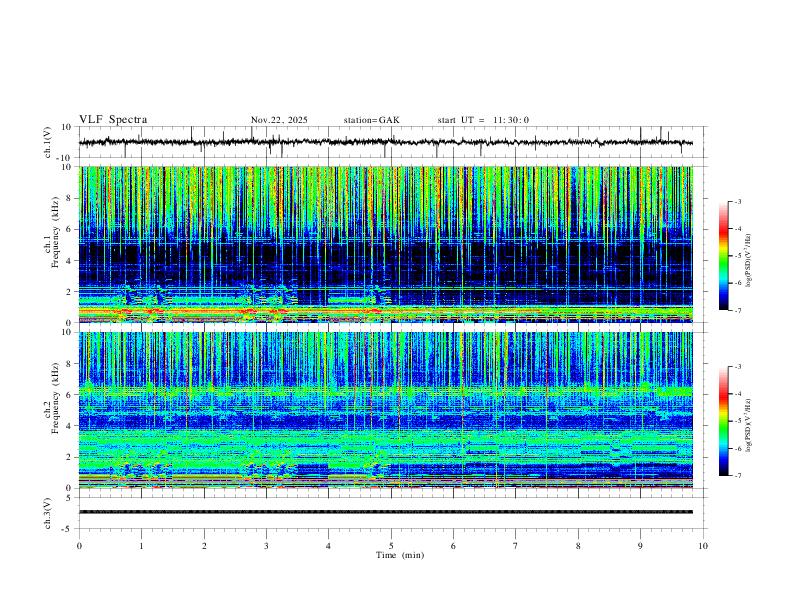Click the ch.1 spectrogram color bar
The image size is (792, 612).
(724, 256)
